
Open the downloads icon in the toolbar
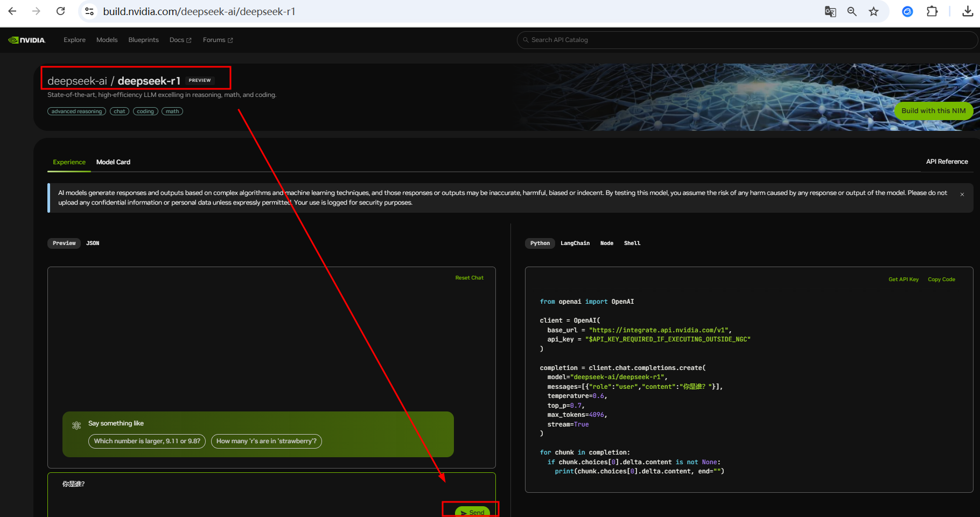coord(967,11)
